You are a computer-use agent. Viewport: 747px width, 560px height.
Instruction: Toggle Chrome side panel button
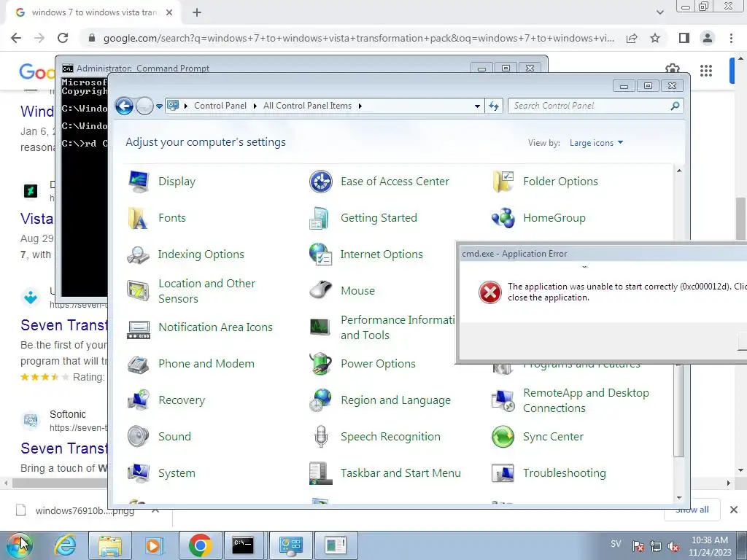(684, 38)
